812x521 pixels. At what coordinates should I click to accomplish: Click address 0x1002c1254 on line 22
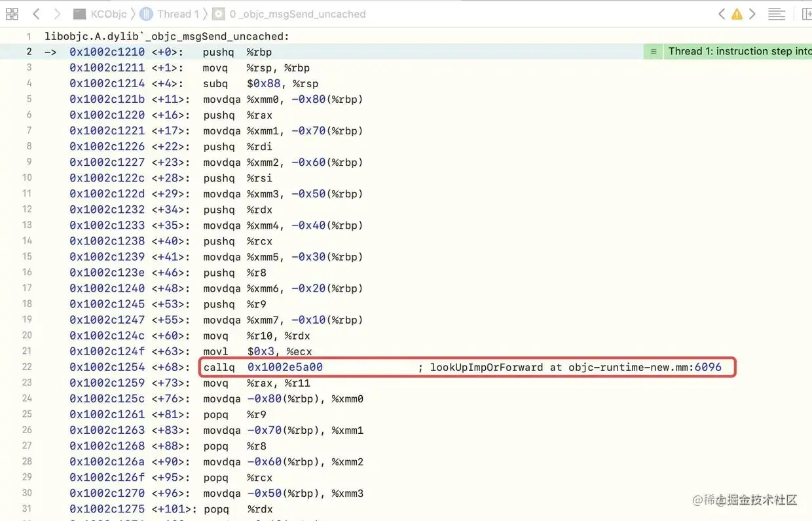(x=107, y=367)
